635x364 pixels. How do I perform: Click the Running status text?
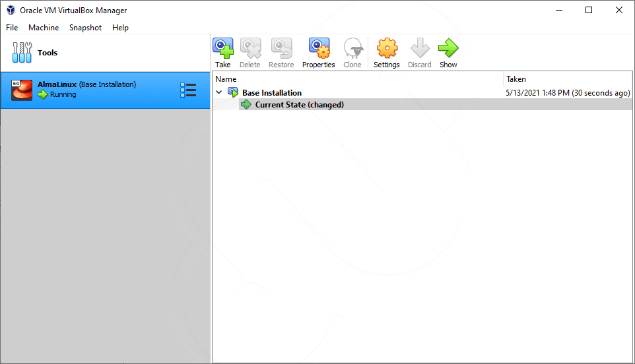(63, 94)
